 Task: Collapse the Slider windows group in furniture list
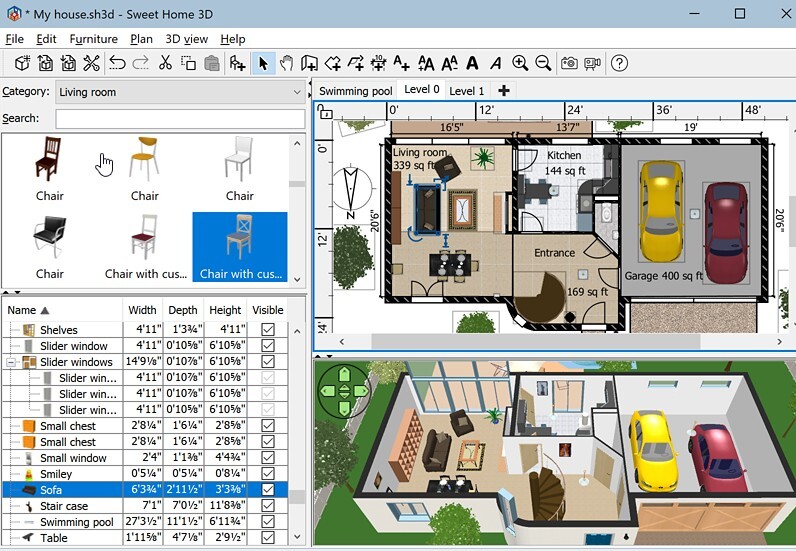click(x=11, y=362)
